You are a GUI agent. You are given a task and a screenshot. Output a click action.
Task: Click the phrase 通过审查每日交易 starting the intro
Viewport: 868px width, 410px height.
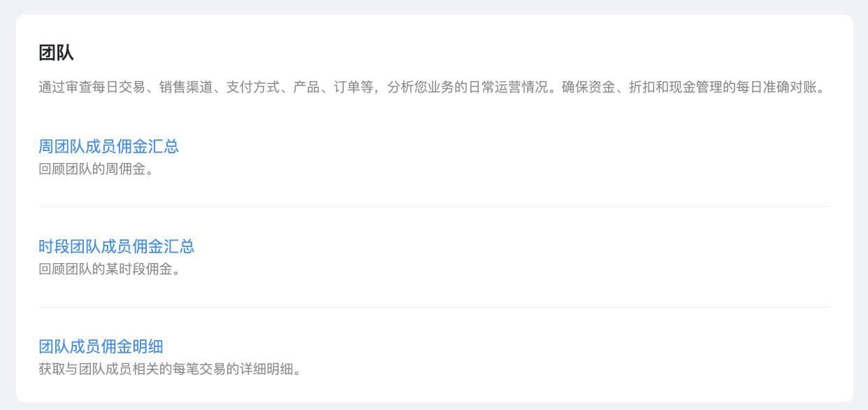tap(92, 88)
